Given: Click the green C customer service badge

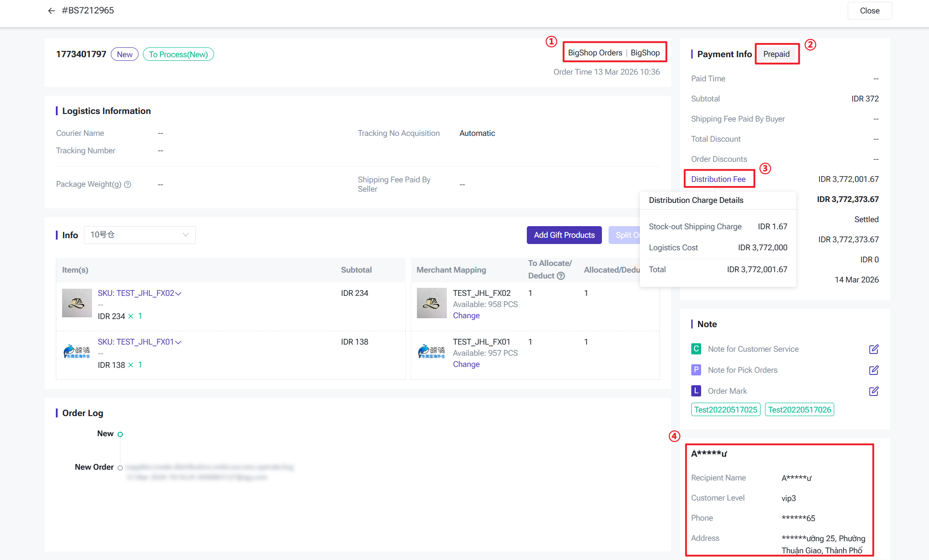Looking at the screenshot, I should tap(696, 349).
